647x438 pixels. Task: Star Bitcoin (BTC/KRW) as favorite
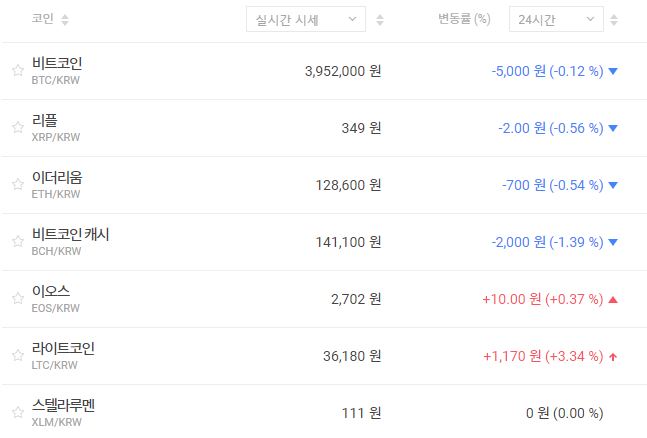coord(17,71)
